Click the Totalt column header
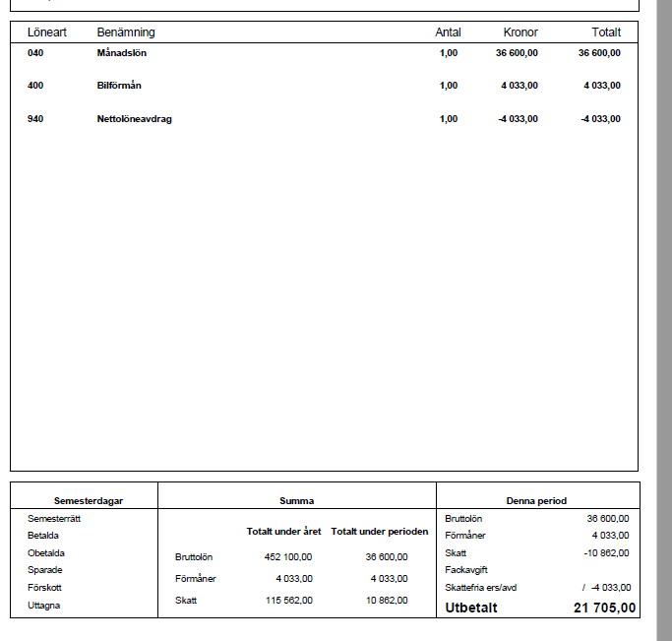The height and width of the screenshot is (641, 672). 606,32
